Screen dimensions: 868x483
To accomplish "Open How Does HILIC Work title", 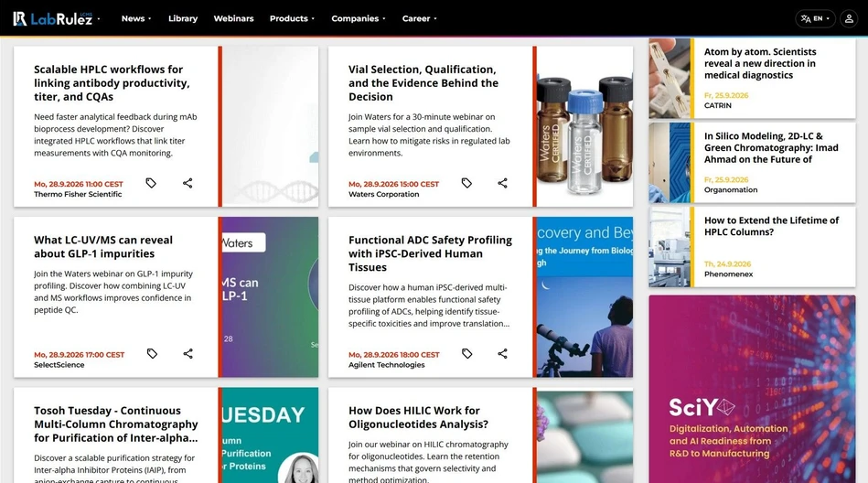I will coord(419,418).
